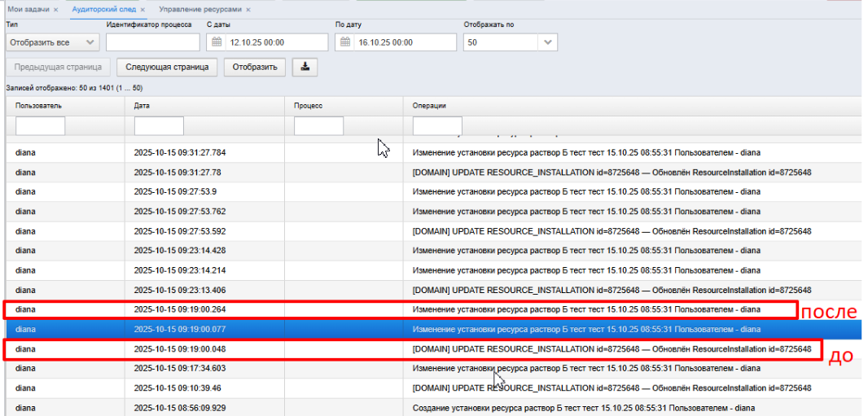Click the Отобразить button
Image resolution: width=868 pixels, height=416 pixels.
point(255,67)
